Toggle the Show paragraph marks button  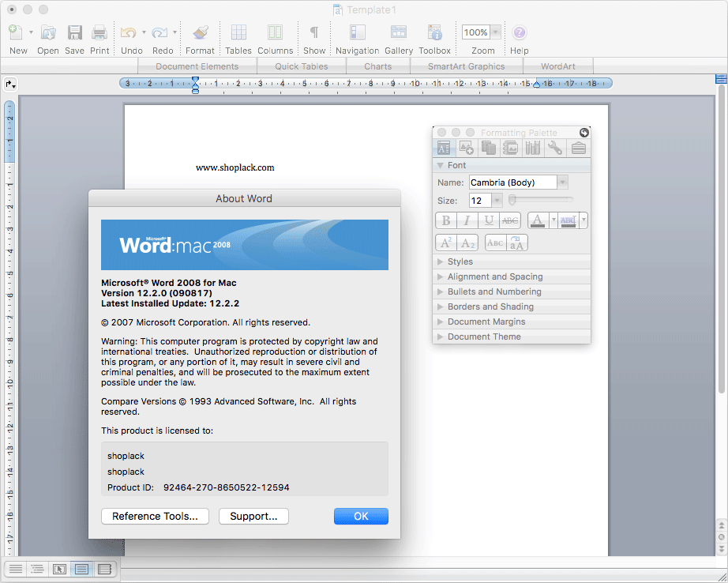pyautogui.click(x=313, y=32)
